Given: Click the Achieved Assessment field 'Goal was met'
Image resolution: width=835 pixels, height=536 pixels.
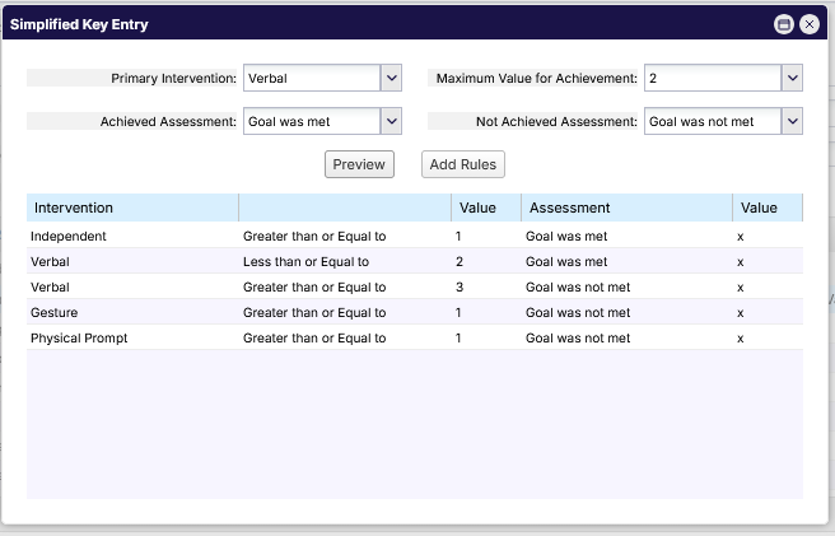Looking at the screenshot, I should click(312, 121).
